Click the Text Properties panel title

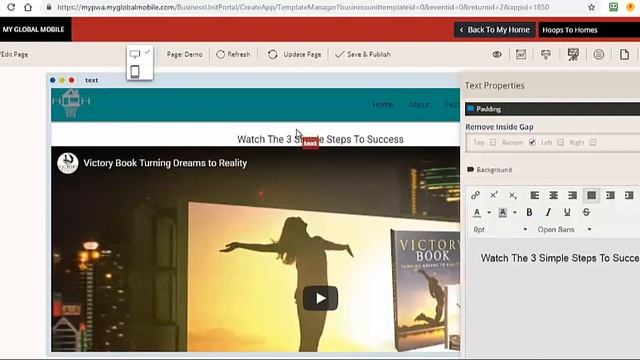pyautogui.click(x=495, y=86)
